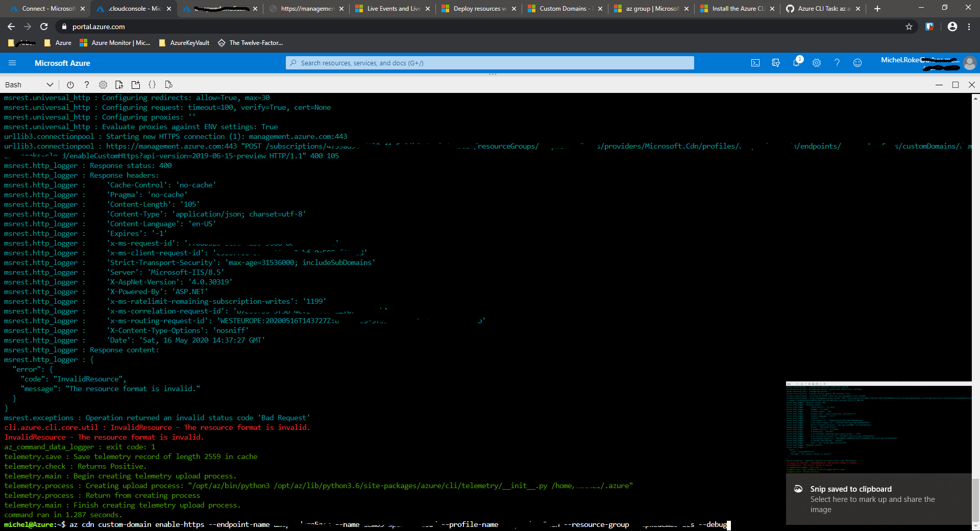Screen dimensions: 980x531
Task: Open the web preview icon in Cloud Shell
Action: click(x=168, y=84)
